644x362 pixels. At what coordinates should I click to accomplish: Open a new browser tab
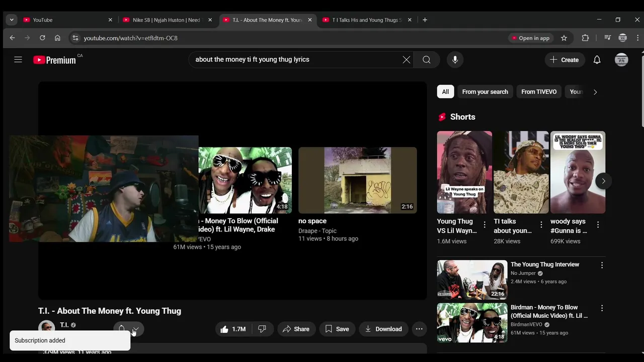coord(425,20)
